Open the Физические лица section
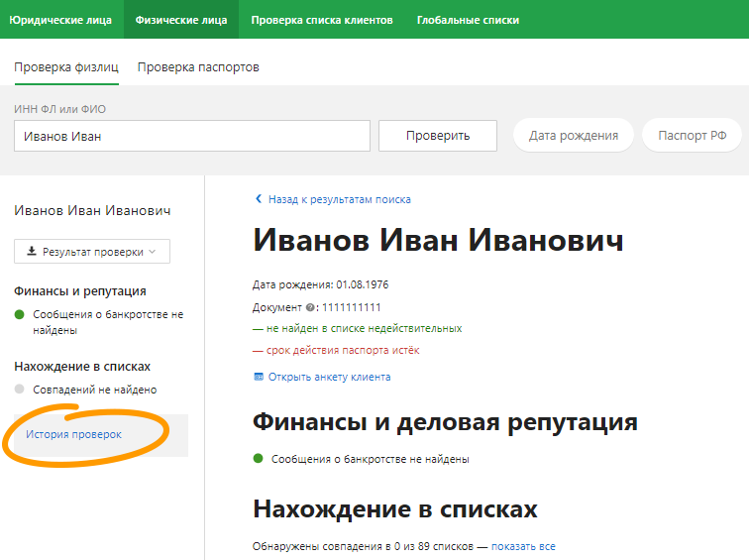The height and width of the screenshot is (560, 749). [x=181, y=20]
